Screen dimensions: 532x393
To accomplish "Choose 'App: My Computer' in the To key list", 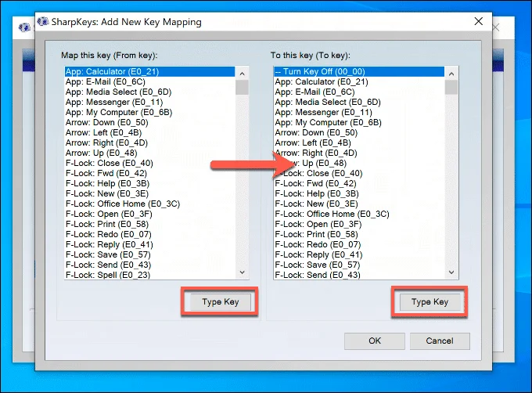I will (329, 122).
